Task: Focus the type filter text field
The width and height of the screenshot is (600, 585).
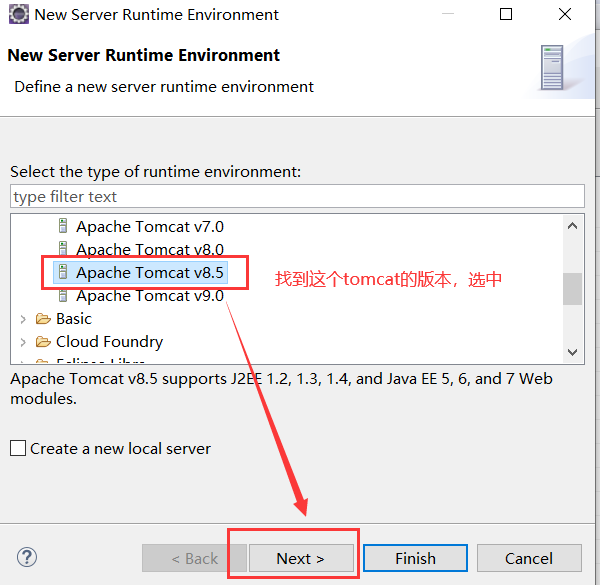Action: [297, 196]
